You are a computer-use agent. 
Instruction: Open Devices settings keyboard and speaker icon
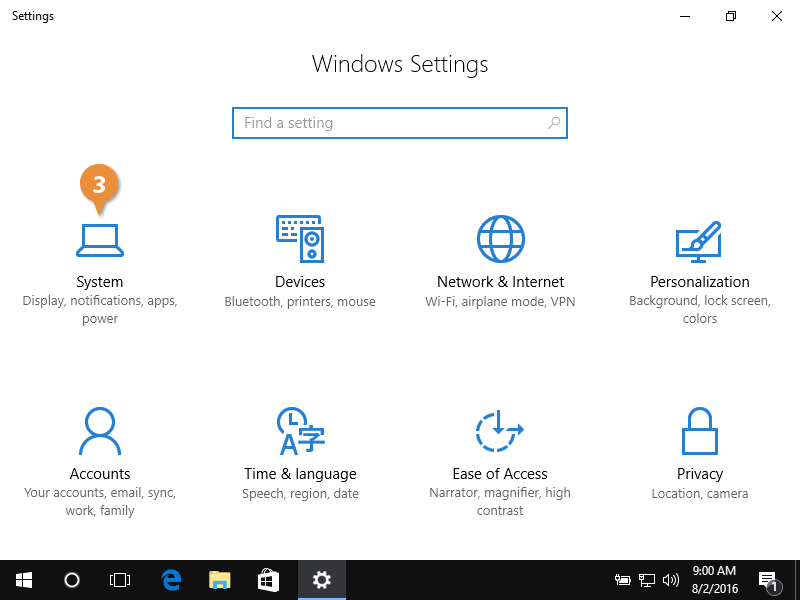coord(300,238)
